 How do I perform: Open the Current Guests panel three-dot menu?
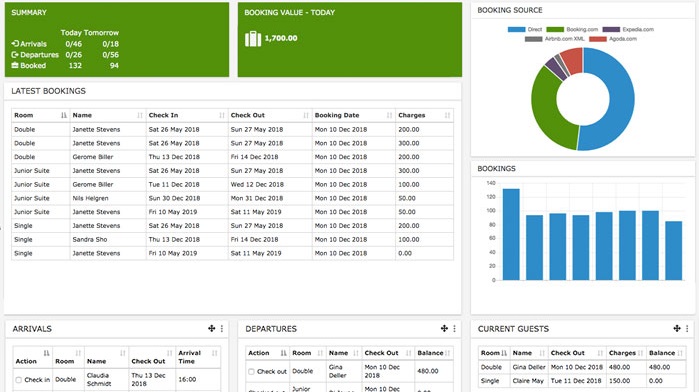(x=687, y=329)
